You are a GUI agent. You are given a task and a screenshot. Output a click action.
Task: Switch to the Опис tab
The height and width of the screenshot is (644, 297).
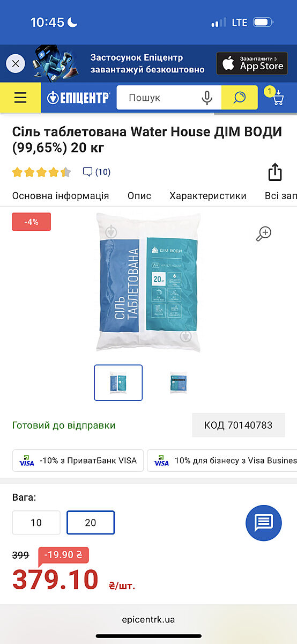[139, 196]
